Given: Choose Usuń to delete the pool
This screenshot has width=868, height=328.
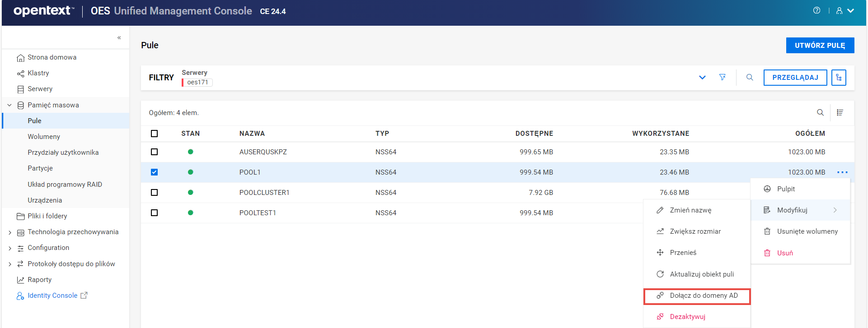Looking at the screenshot, I should pos(800,253).
